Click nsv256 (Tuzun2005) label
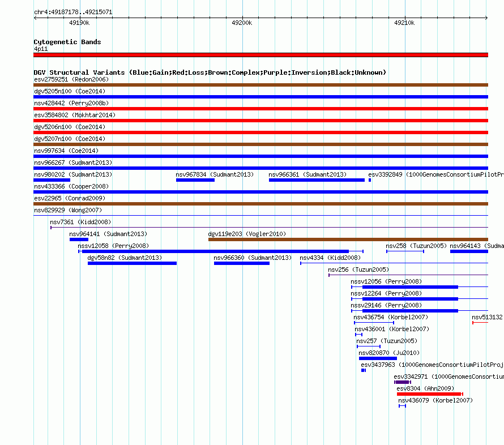This screenshot has height=445, width=504. [x=358, y=269]
